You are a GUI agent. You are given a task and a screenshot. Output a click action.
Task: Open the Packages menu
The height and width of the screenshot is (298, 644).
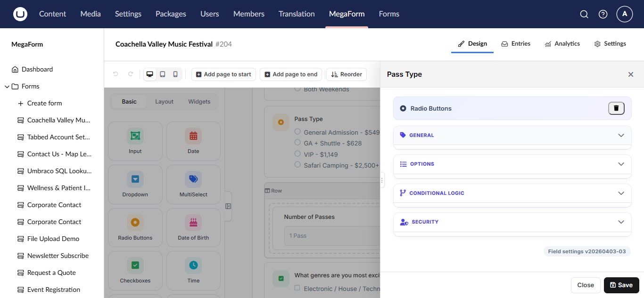tap(171, 14)
